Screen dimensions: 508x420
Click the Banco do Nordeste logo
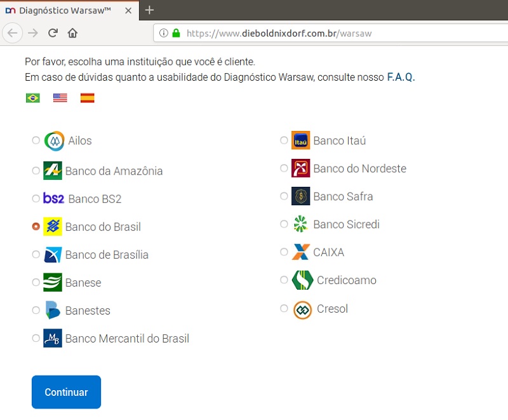pos(300,168)
